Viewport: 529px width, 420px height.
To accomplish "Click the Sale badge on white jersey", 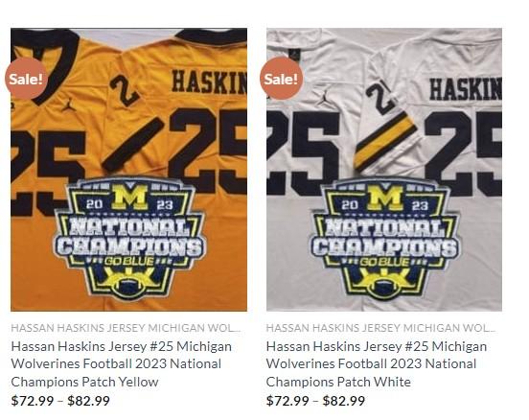I will point(281,79).
